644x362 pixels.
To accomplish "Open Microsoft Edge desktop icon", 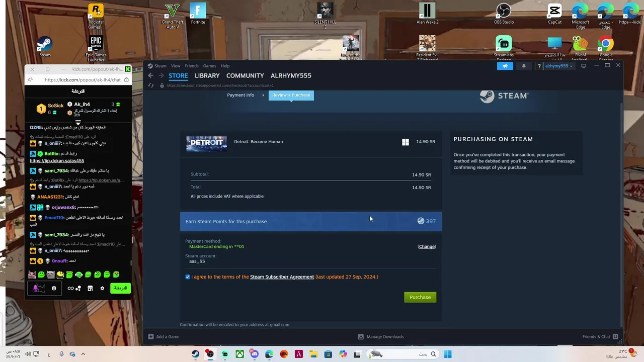I will tap(580, 16).
